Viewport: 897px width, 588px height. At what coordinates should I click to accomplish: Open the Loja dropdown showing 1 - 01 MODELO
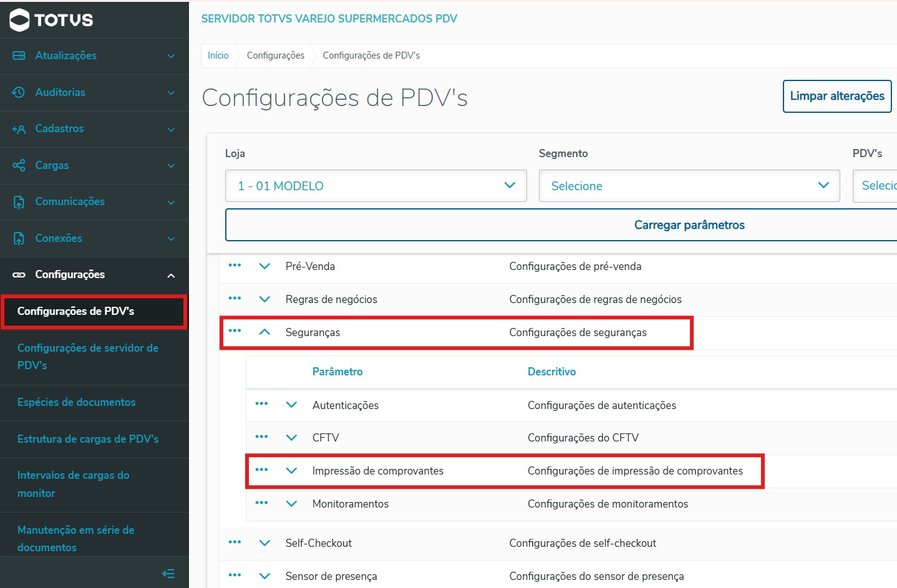pyautogui.click(x=376, y=186)
